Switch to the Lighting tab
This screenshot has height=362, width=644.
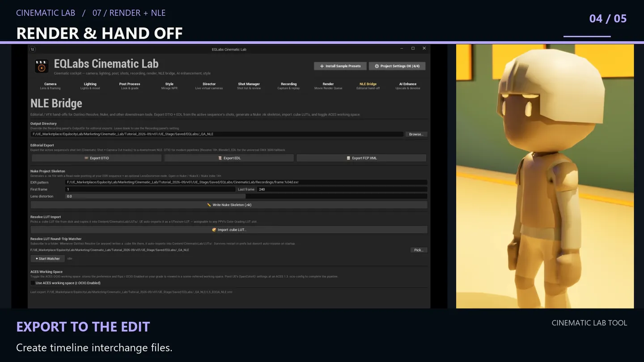pos(90,86)
